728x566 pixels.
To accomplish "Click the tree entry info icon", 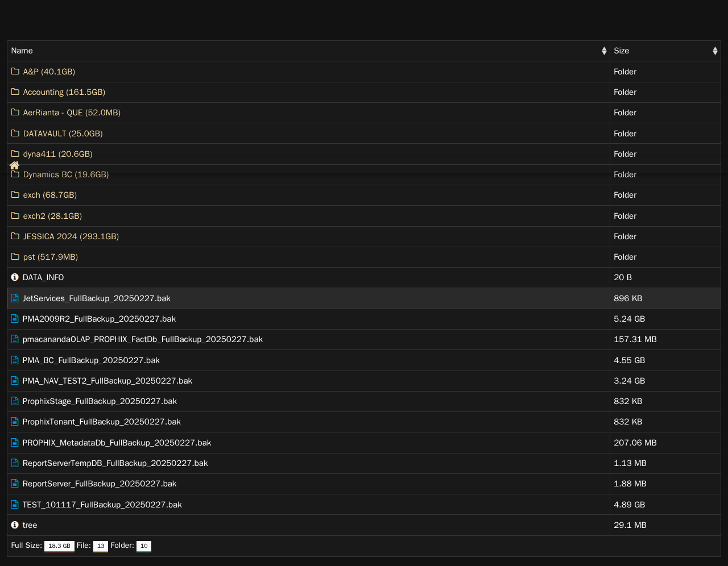I will point(15,525).
